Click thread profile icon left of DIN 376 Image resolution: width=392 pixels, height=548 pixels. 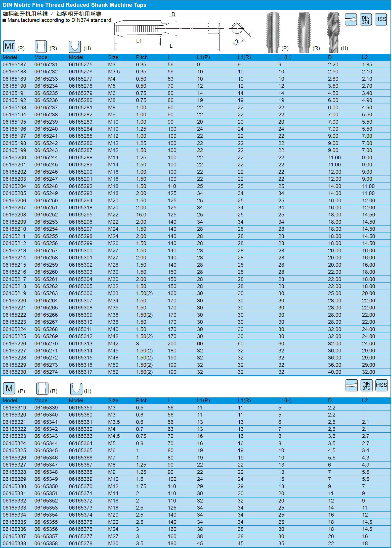[x=351, y=386]
